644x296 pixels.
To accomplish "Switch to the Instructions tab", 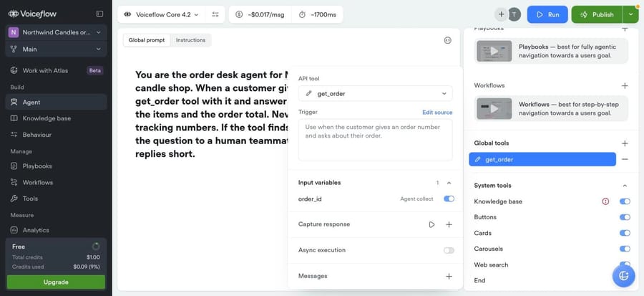I will point(190,40).
